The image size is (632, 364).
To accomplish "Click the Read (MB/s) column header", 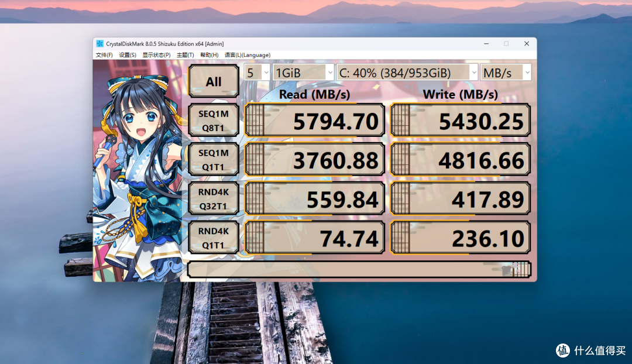I will (314, 94).
